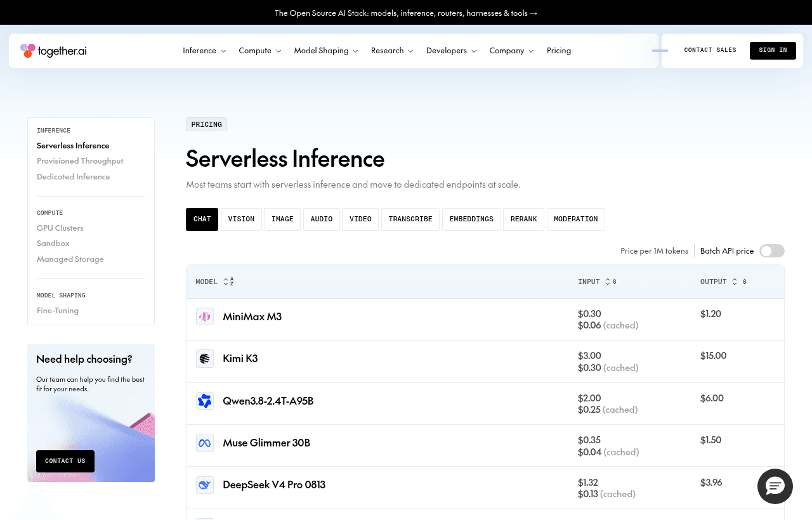Open the AUDIO tab
The image size is (812, 520).
[x=322, y=219]
